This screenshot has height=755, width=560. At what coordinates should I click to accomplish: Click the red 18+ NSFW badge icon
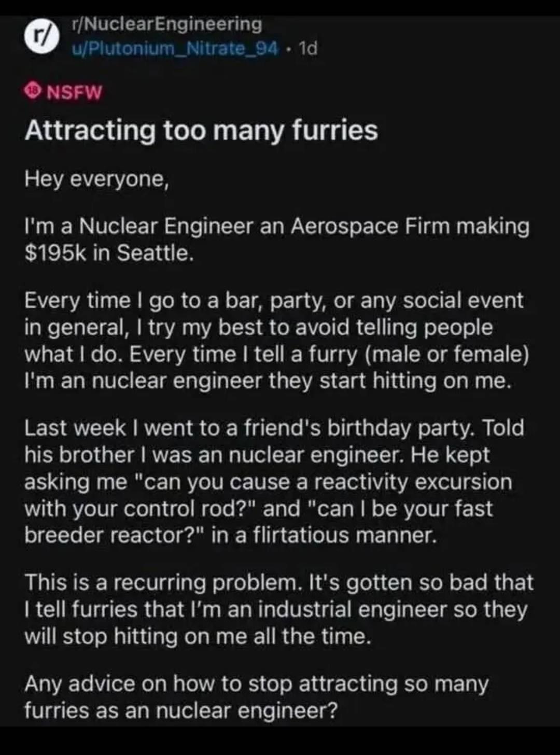point(33,92)
